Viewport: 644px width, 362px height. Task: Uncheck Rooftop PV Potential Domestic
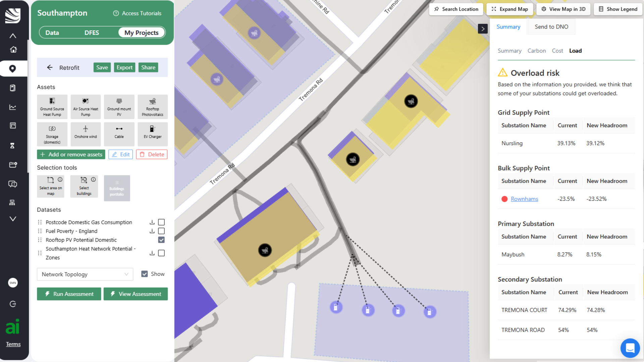click(161, 240)
